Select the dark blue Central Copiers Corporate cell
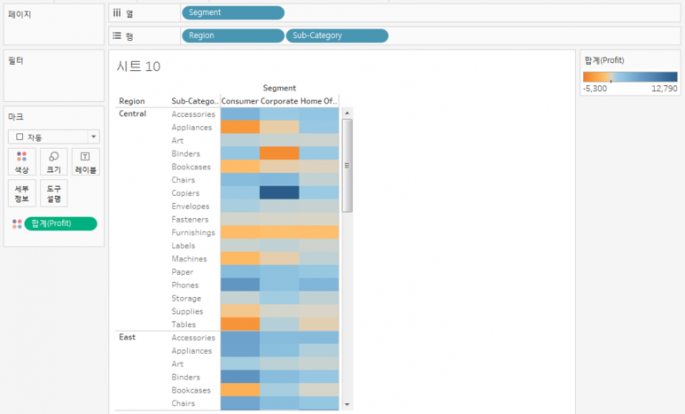 279,192
